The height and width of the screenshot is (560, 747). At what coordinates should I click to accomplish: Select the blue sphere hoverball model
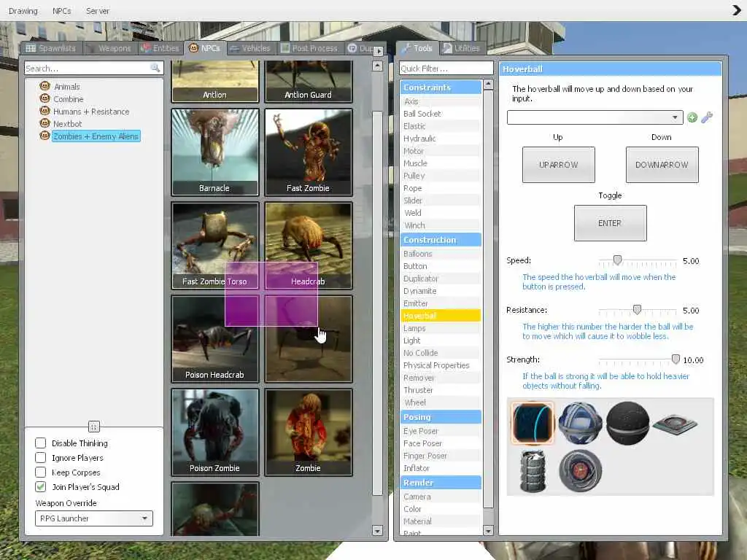click(x=580, y=423)
